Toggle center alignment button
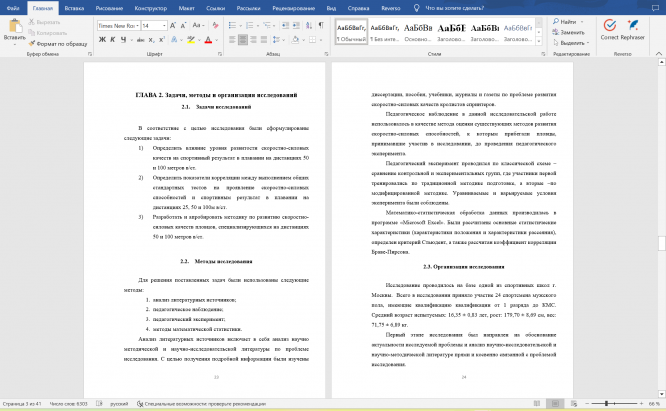The image size is (666, 411). [x=243, y=40]
